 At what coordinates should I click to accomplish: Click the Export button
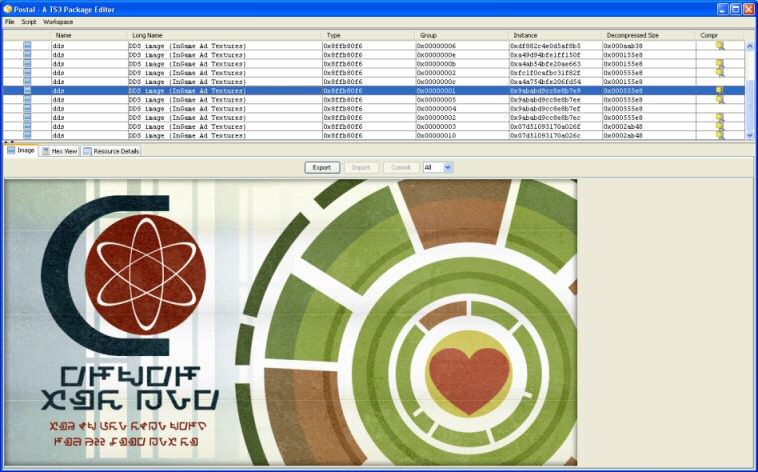tap(321, 167)
